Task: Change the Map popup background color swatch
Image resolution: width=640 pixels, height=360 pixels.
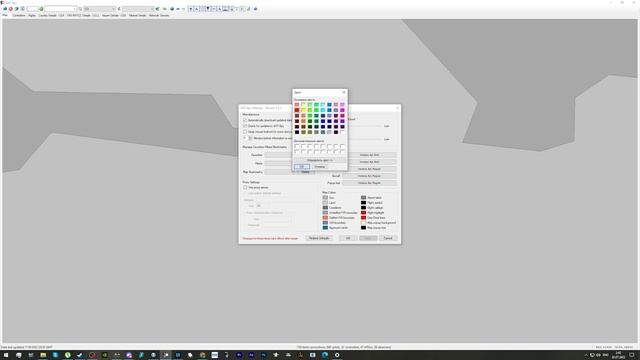Action: 363,223
